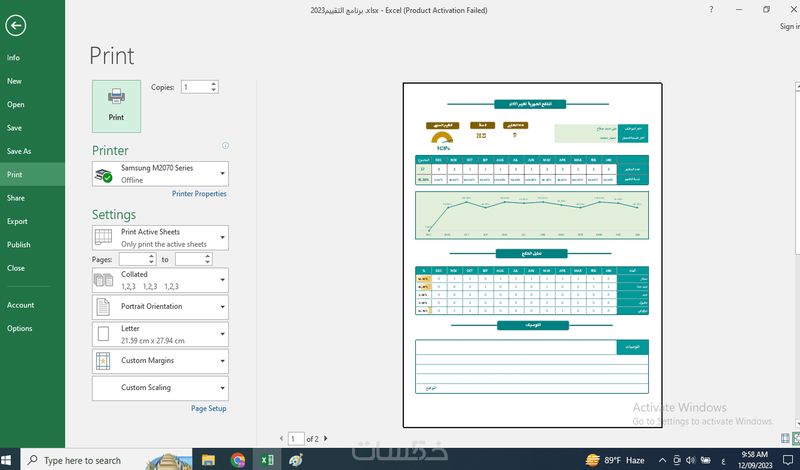Open the Samsung M2070 Series printer dropdown
The width and height of the screenshot is (800, 470).
click(x=160, y=174)
